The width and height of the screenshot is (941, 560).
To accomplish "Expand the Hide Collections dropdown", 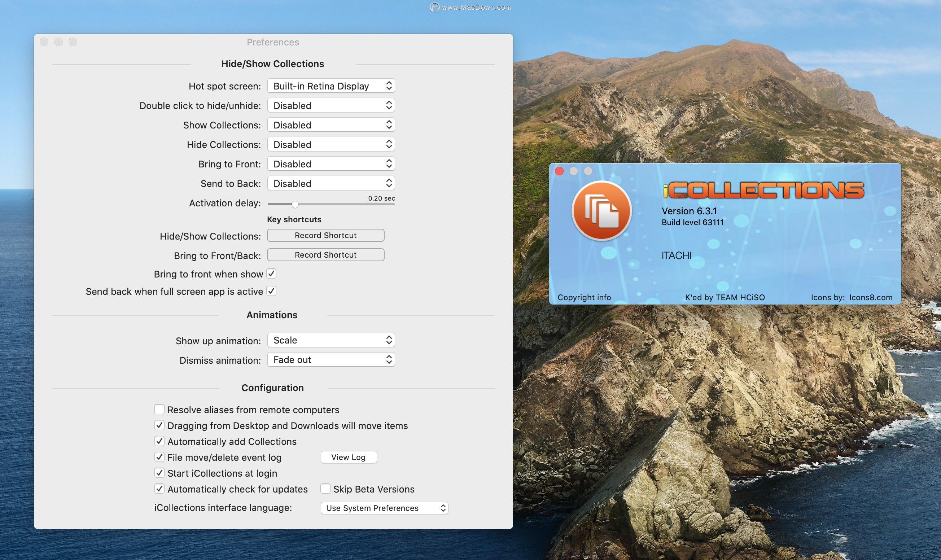I will [331, 145].
